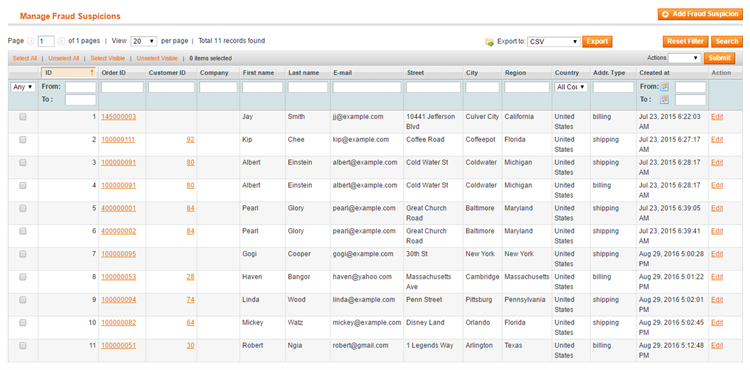Viewport: 750px width, 370px height.
Task: Focus the page number input field
Action: click(46, 42)
